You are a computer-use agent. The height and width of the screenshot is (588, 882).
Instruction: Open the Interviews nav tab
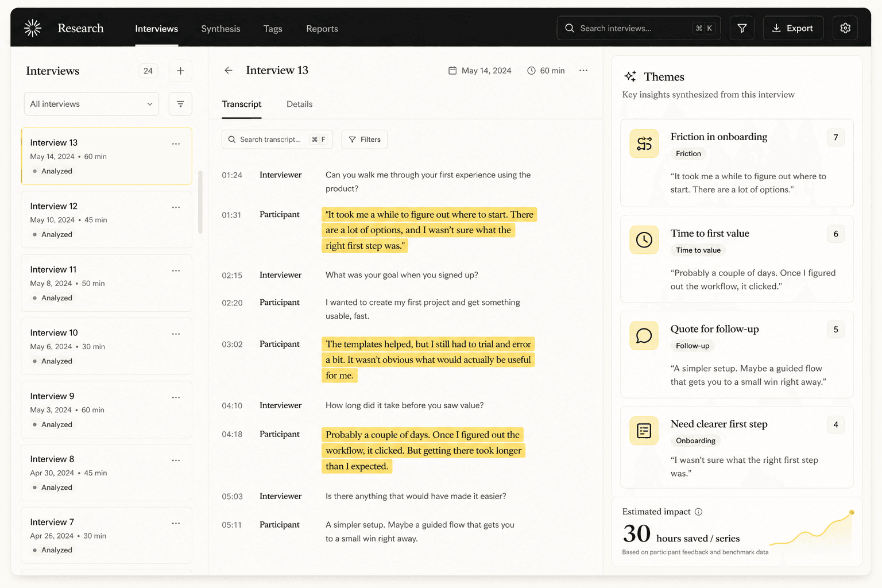coord(156,29)
